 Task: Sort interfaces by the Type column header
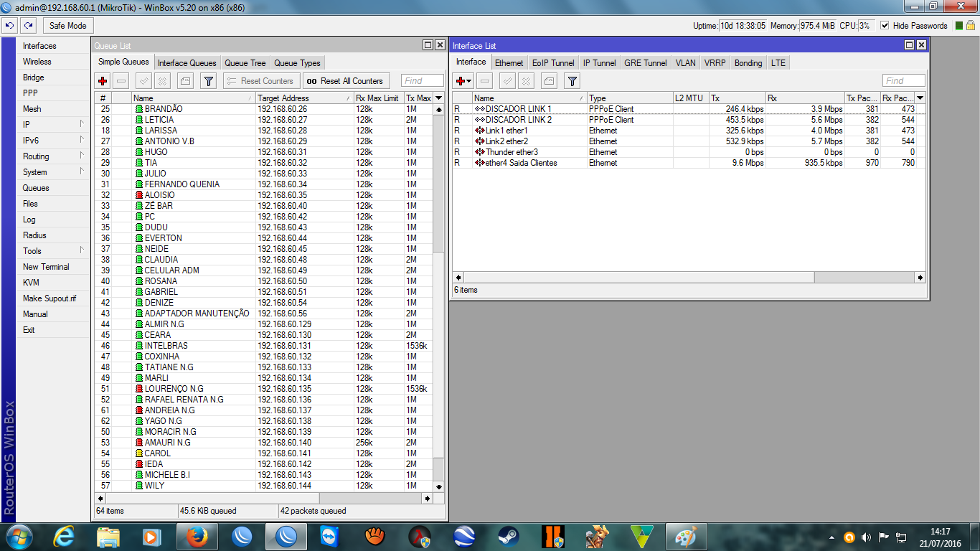point(629,98)
